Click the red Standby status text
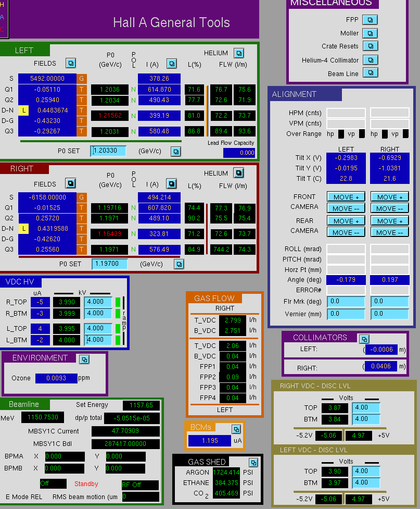The width and height of the screenshot is (420, 509). 86,483
